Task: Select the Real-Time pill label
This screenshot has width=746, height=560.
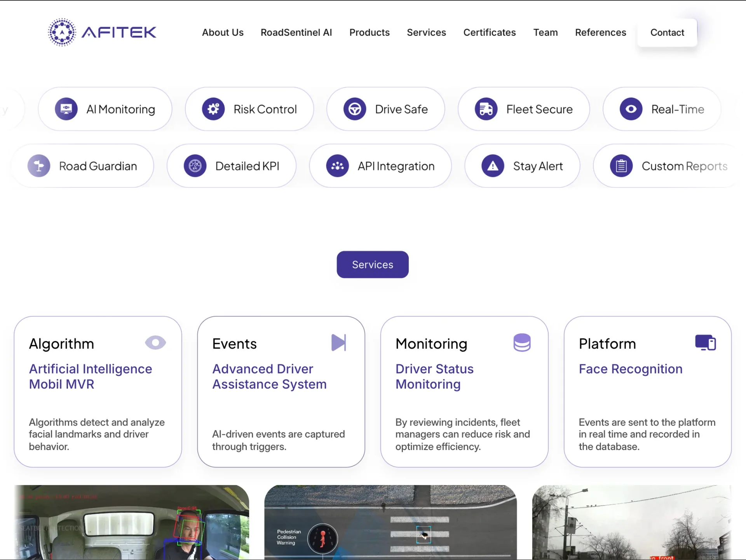Action: tap(678, 110)
